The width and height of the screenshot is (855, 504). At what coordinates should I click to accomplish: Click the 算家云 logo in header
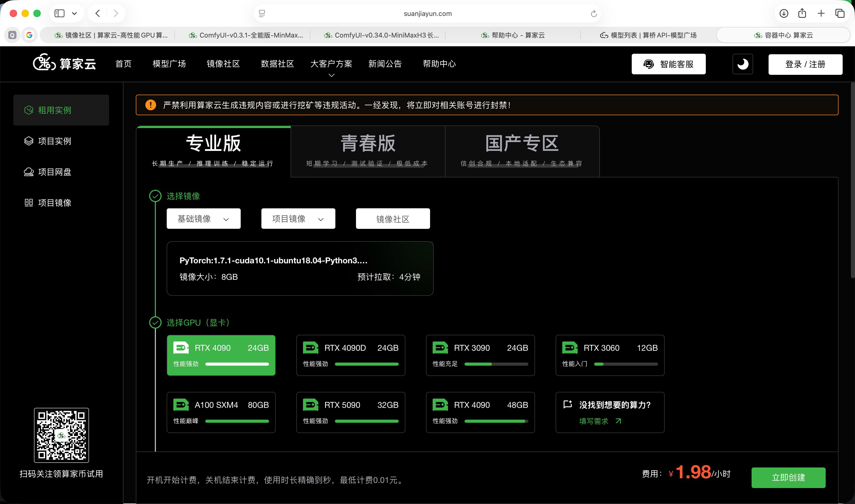click(65, 63)
